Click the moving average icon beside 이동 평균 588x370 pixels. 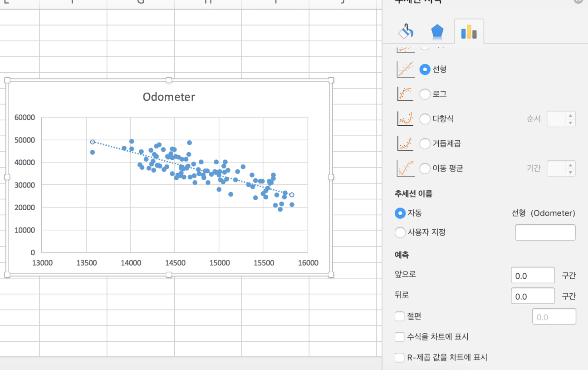pos(405,168)
